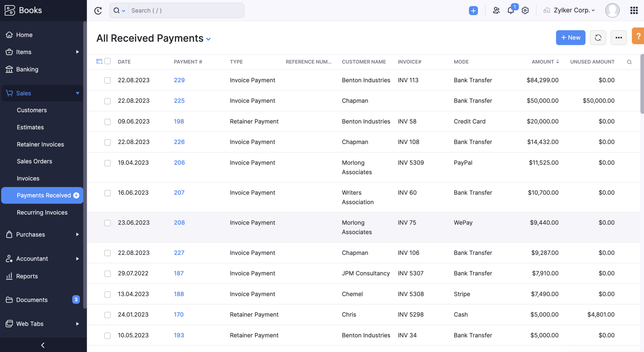
Task: Open the Invoices menu item
Action: coord(28,178)
